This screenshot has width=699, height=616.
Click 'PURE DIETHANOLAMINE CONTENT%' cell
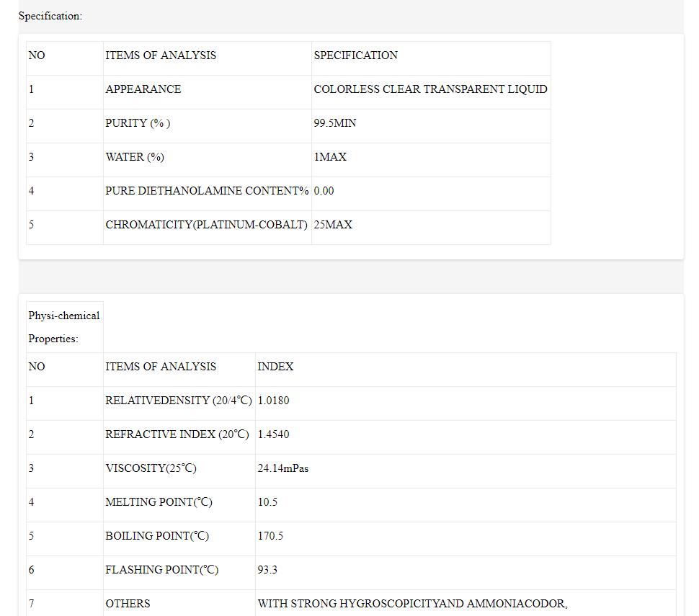(206, 191)
